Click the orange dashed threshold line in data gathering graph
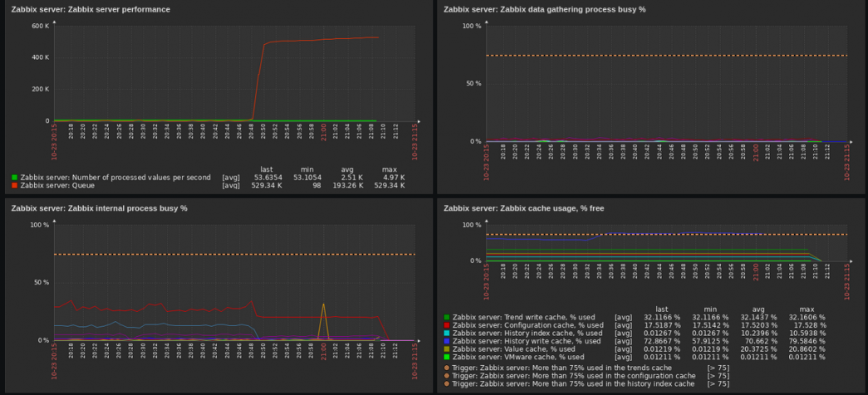This screenshot has height=395, width=868. pyautogui.click(x=666, y=56)
